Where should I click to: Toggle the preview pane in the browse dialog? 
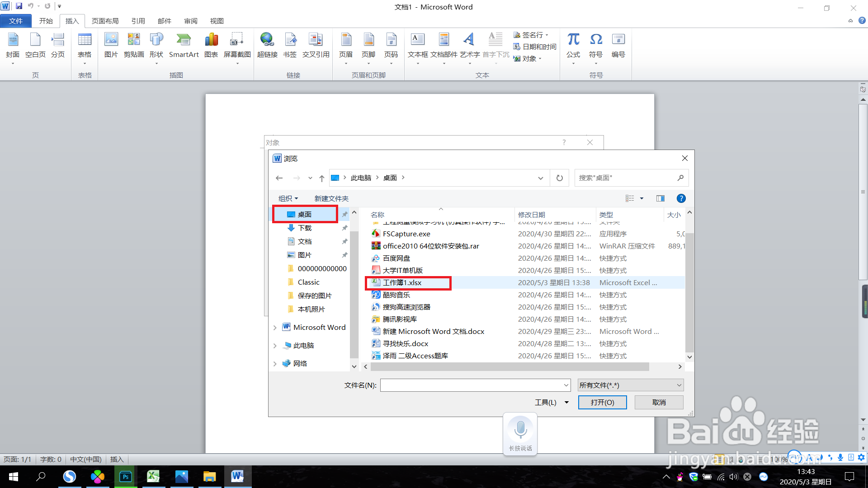tap(660, 198)
